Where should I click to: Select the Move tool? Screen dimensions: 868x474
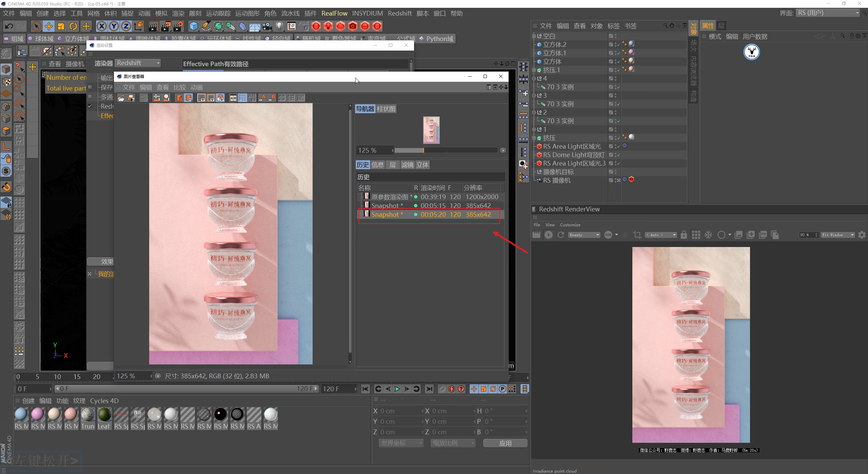pyautogui.click(x=49, y=26)
